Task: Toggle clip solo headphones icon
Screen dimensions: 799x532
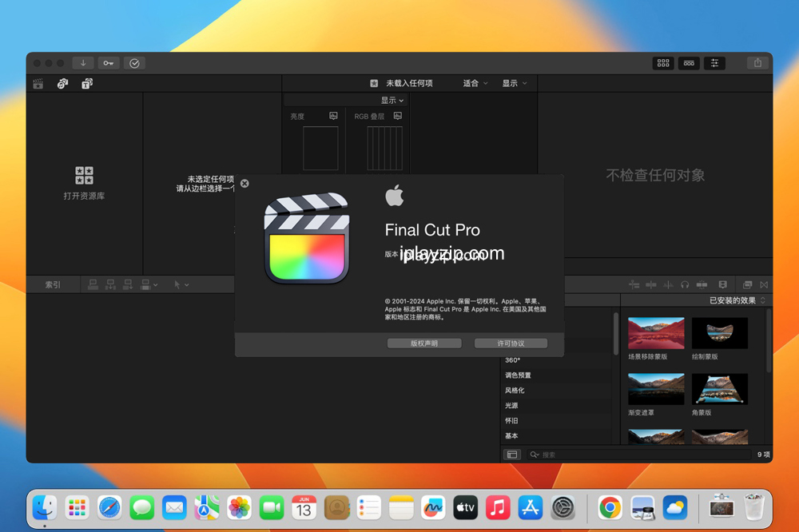Action: tap(685, 285)
